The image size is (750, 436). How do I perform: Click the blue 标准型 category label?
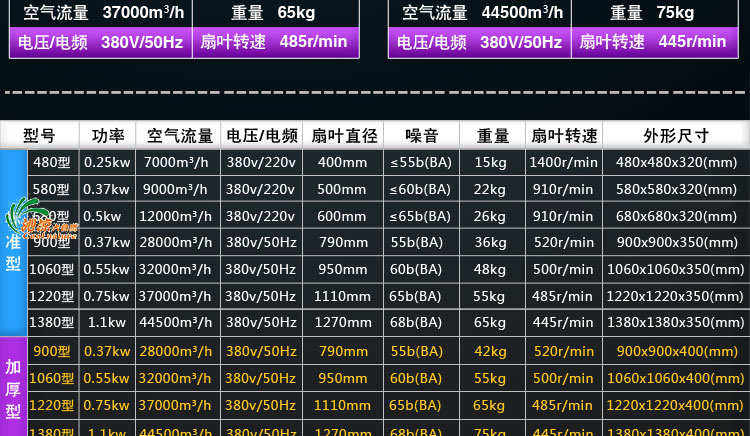click(x=13, y=242)
